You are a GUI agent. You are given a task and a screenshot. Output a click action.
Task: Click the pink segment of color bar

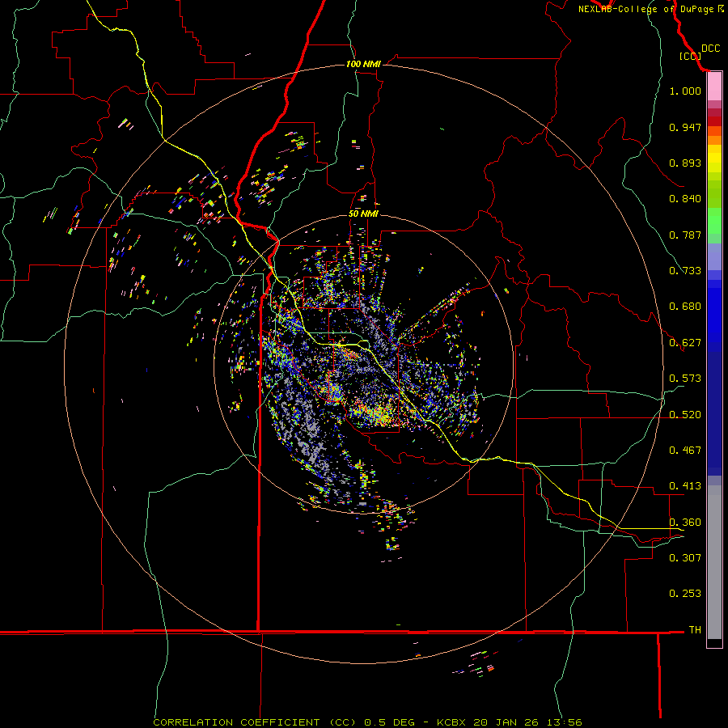(x=714, y=87)
